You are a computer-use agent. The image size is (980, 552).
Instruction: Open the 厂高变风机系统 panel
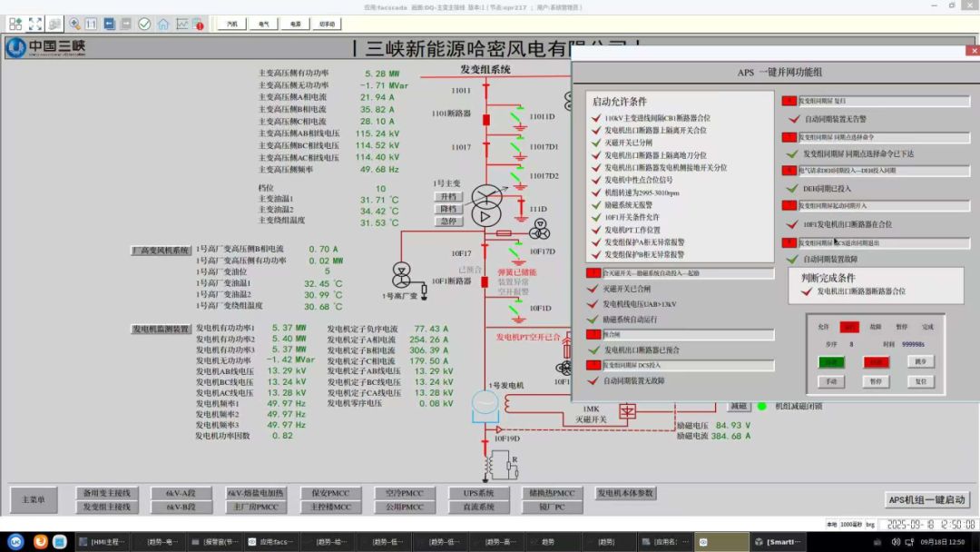[x=161, y=250]
